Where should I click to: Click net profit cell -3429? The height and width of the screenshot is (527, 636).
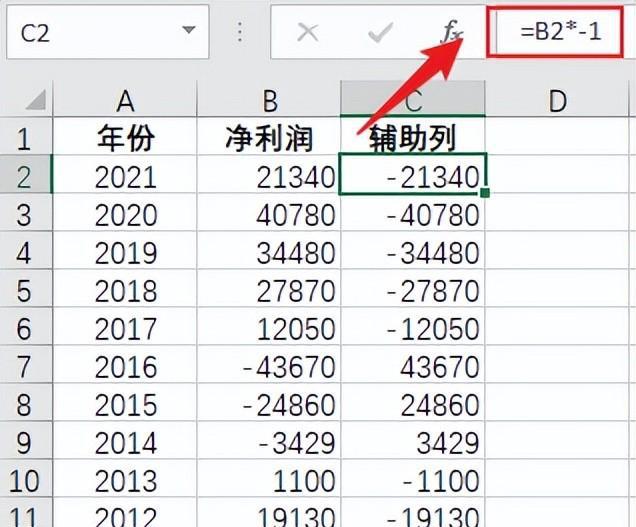[269, 440]
